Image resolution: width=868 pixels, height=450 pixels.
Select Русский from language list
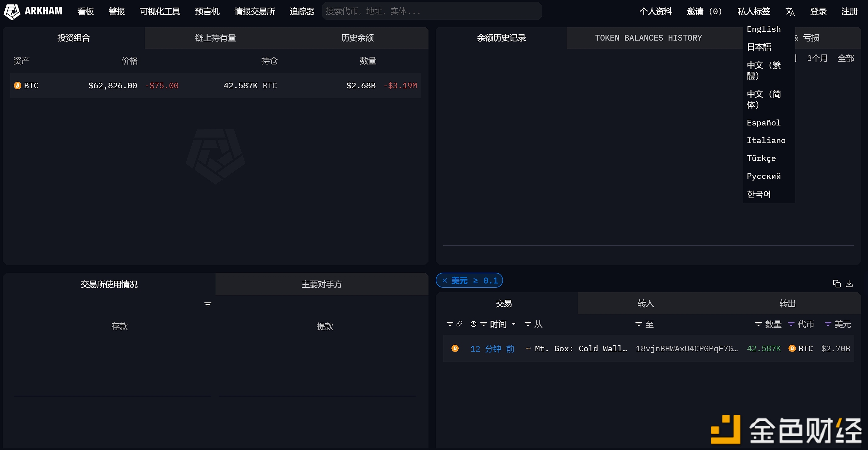click(764, 176)
